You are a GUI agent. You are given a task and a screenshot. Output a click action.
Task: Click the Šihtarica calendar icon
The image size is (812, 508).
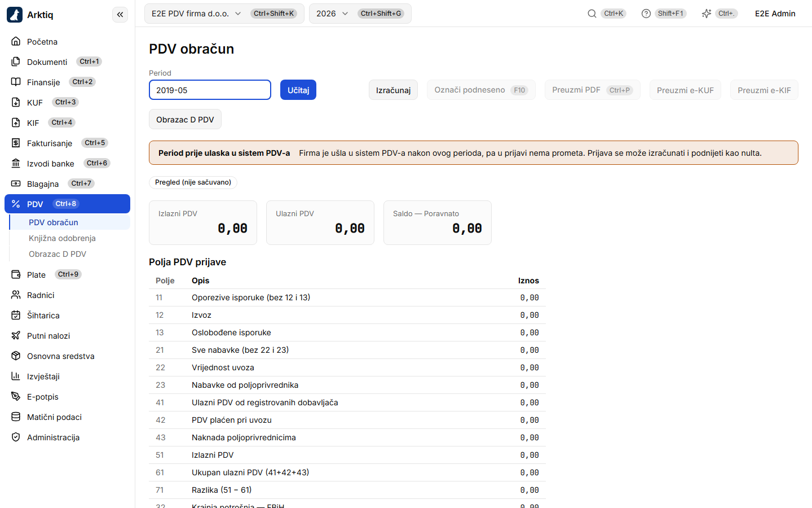(x=16, y=315)
